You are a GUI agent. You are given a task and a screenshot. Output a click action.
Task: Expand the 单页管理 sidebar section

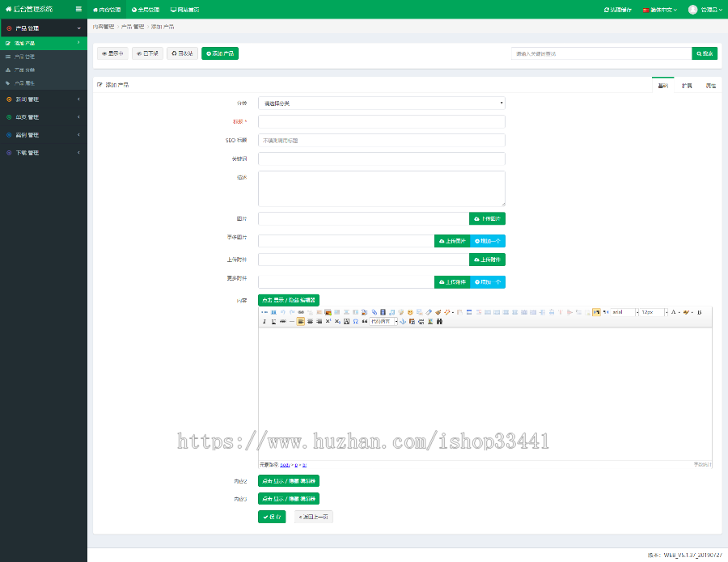pos(44,117)
